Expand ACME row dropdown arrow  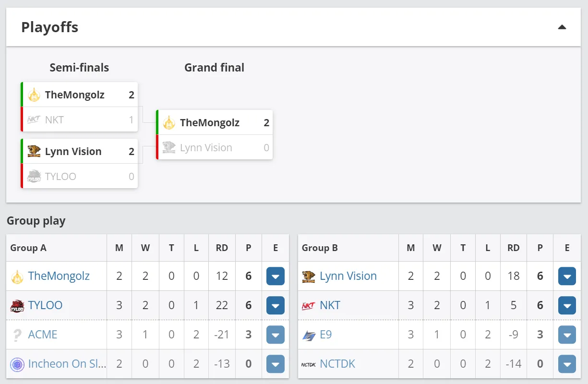pos(276,335)
